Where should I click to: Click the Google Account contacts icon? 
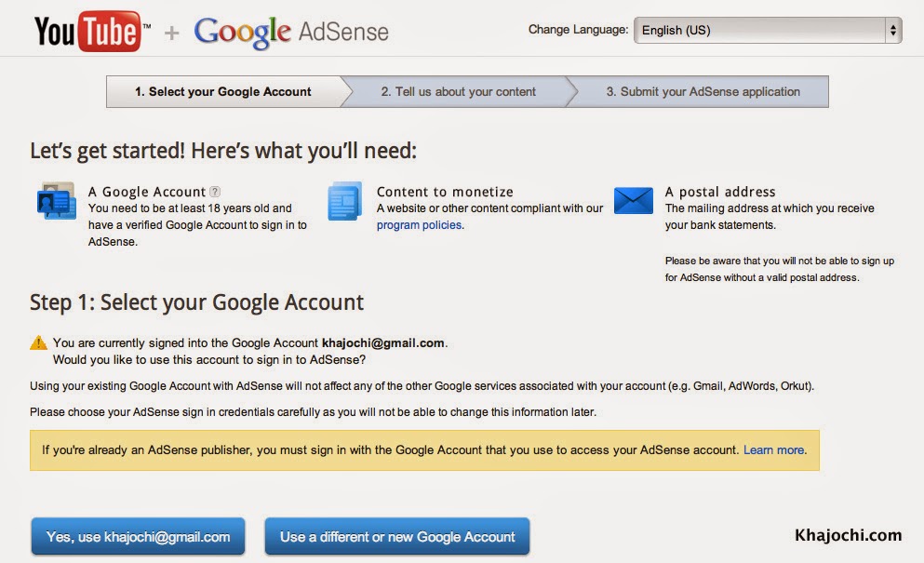pyautogui.click(x=57, y=201)
